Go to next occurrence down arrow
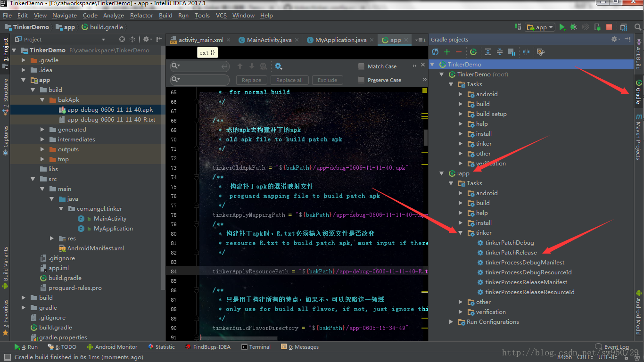The width and height of the screenshot is (644, 362). click(252, 66)
